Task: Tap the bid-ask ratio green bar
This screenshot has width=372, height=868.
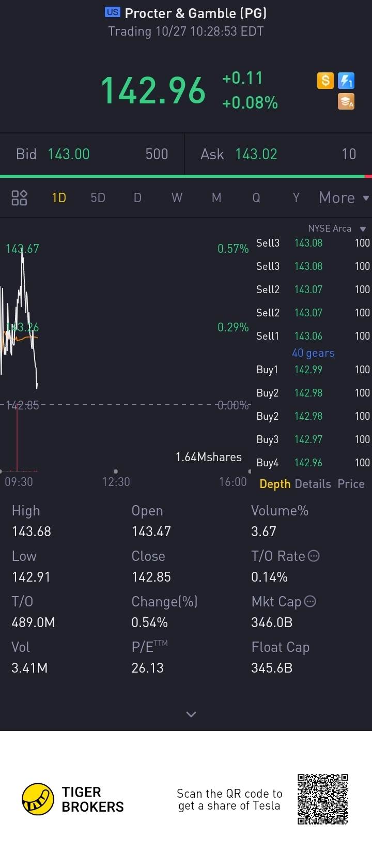Action: click(x=182, y=176)
